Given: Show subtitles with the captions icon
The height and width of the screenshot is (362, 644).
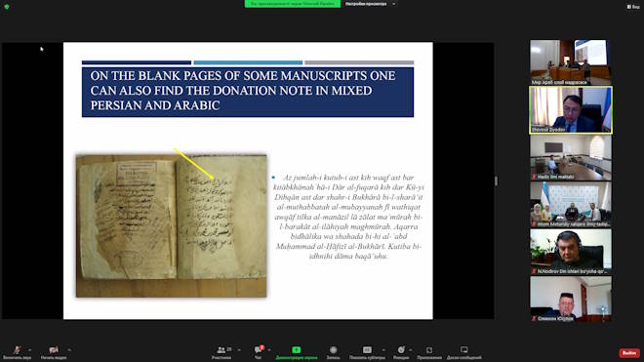Looking at the screenshot, I should coord(367,350).
